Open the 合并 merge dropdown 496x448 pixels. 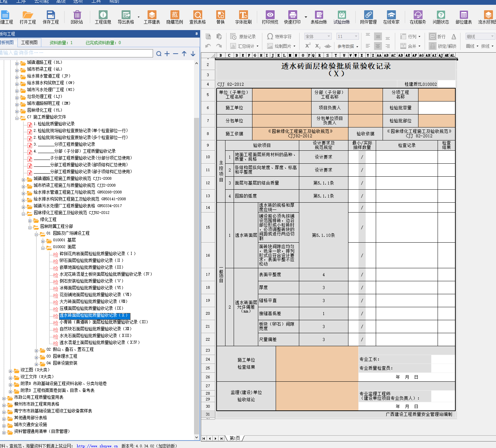(410, 46)
